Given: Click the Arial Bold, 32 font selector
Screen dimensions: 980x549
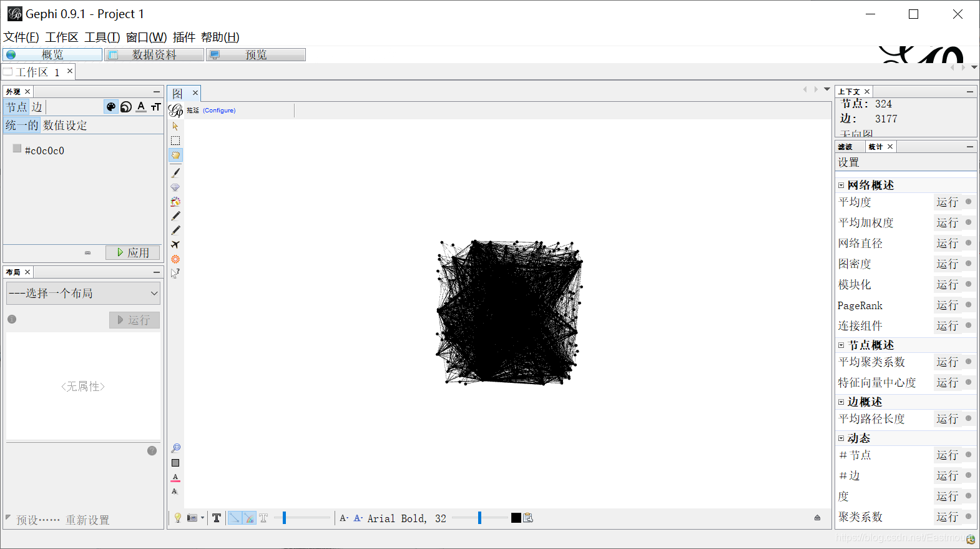Looking at the screenshot, I should point(406,518).
